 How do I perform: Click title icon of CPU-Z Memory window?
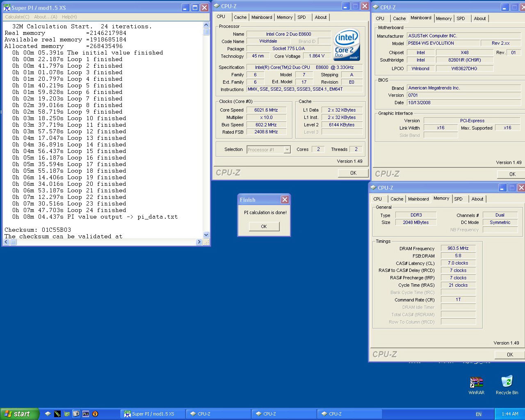373,187
